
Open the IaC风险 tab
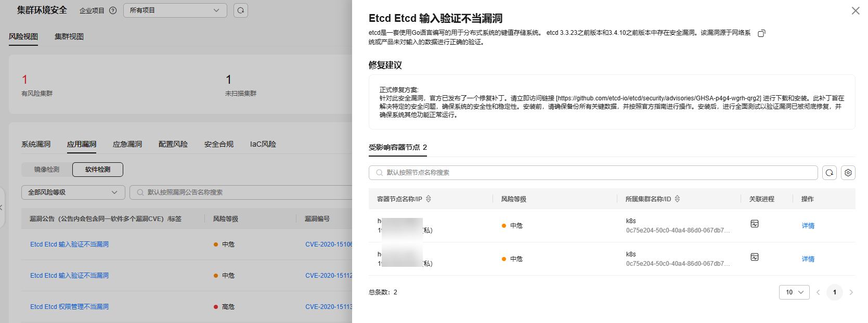point(263,144)
